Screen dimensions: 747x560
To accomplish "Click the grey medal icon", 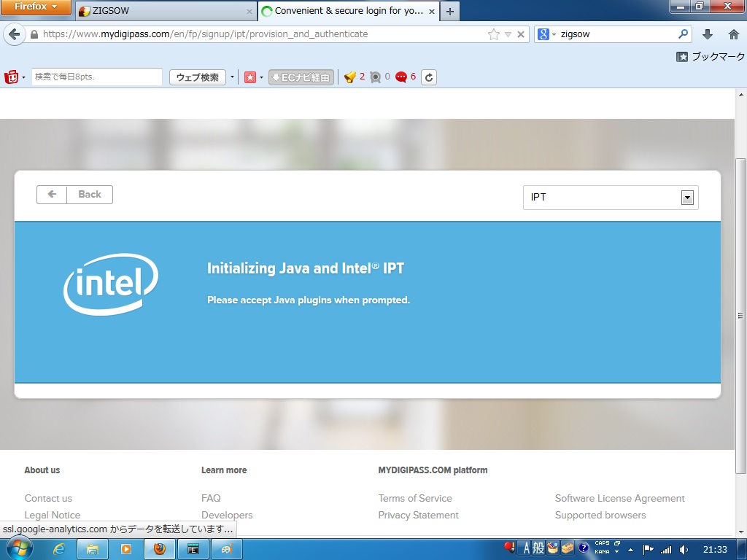I will (x=376, y=77).
